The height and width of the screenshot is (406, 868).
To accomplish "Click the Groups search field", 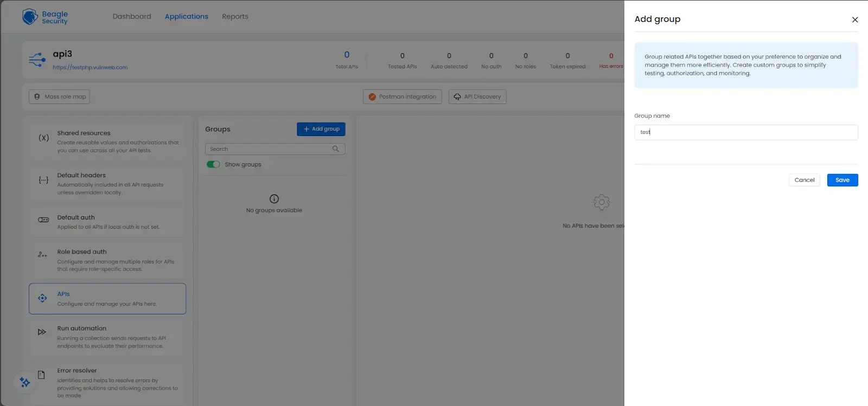I will pos(275,149).
